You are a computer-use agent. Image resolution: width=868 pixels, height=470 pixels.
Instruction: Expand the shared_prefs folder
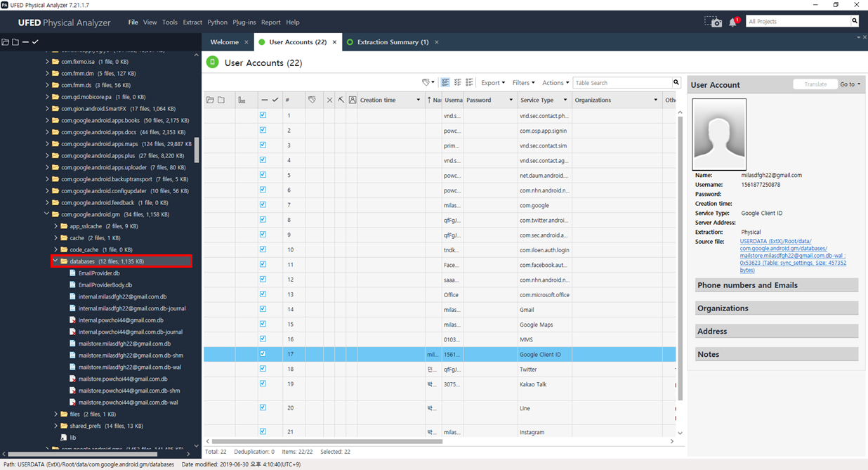[x=55, y=426]
